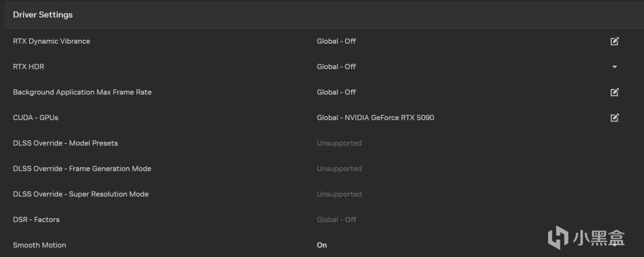Screen dimensions: 644x257
Task: Select Background Application Max Frame Rate label
Action: coord(82,92)
